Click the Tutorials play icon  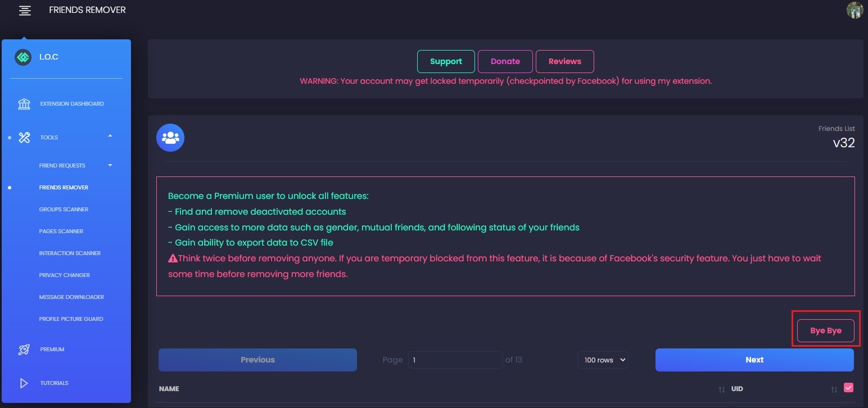click(x=24, y=383)
